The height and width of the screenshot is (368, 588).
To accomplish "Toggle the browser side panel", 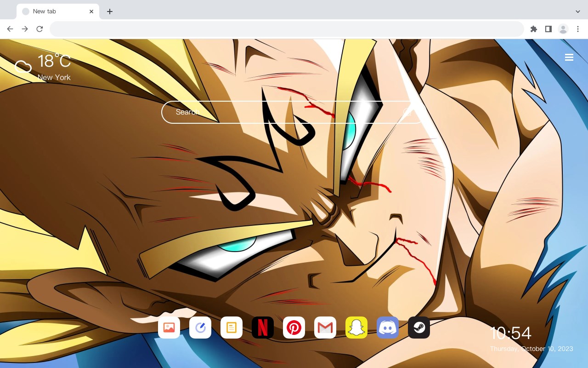I will point(548,29).
